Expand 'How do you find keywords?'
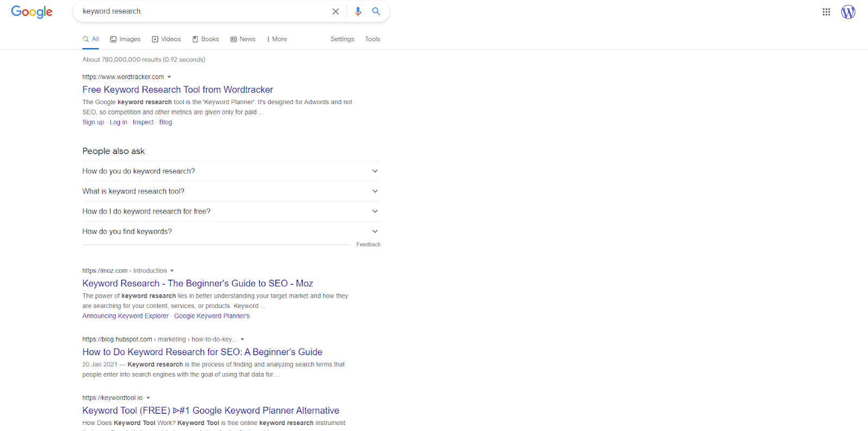This screenshot has width=868, height=431. pos(231,231)
